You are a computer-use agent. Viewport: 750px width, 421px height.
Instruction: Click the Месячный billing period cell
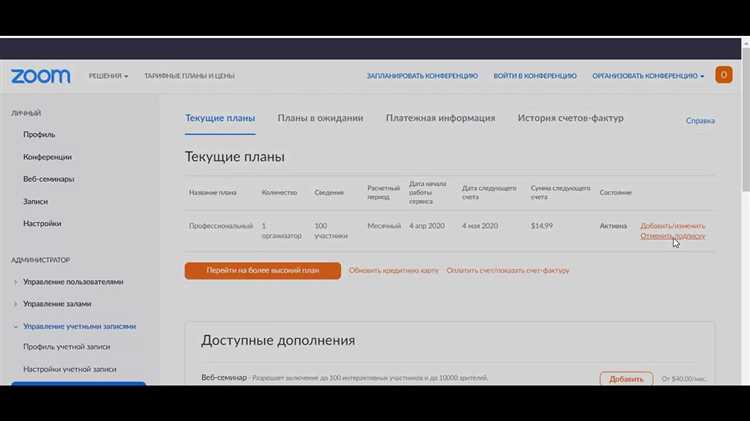pos(384,226)
